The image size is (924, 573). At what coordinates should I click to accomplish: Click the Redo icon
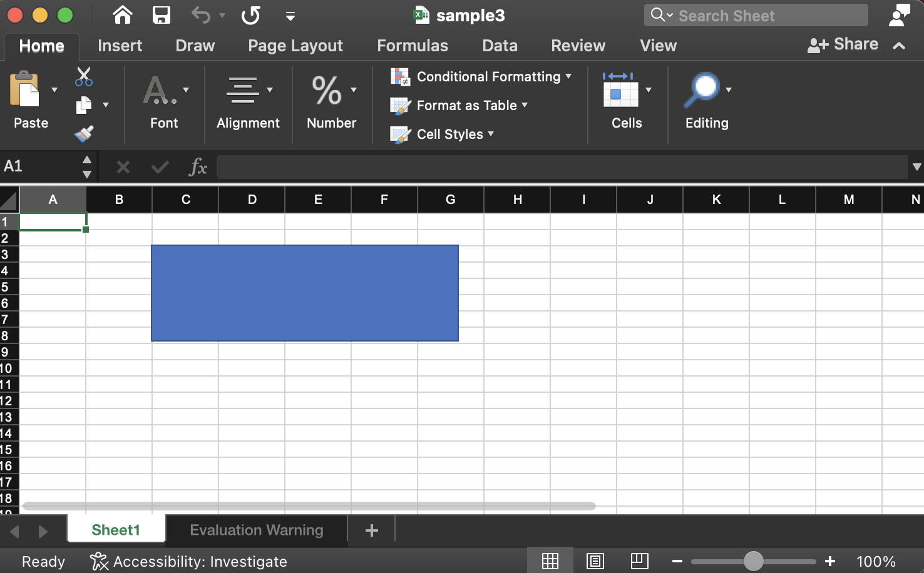[250, 15]
